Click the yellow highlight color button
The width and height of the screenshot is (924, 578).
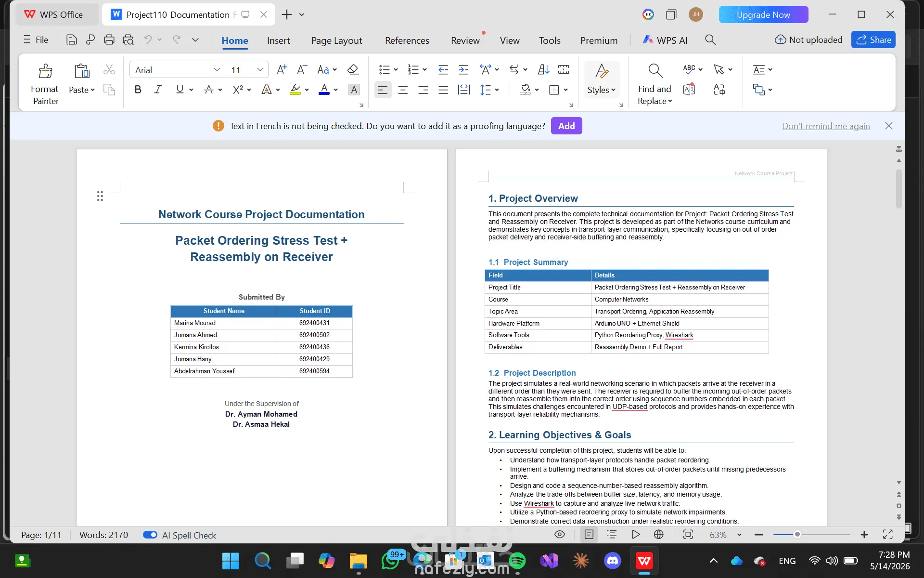click(295, 90)
